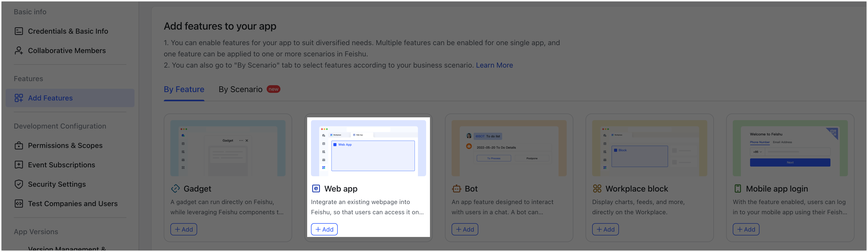Click the Collaborative Members person icon
Image resolution: width=868 pixels, height=252 pixels.
pyautogui.click(x=19, y=51)
